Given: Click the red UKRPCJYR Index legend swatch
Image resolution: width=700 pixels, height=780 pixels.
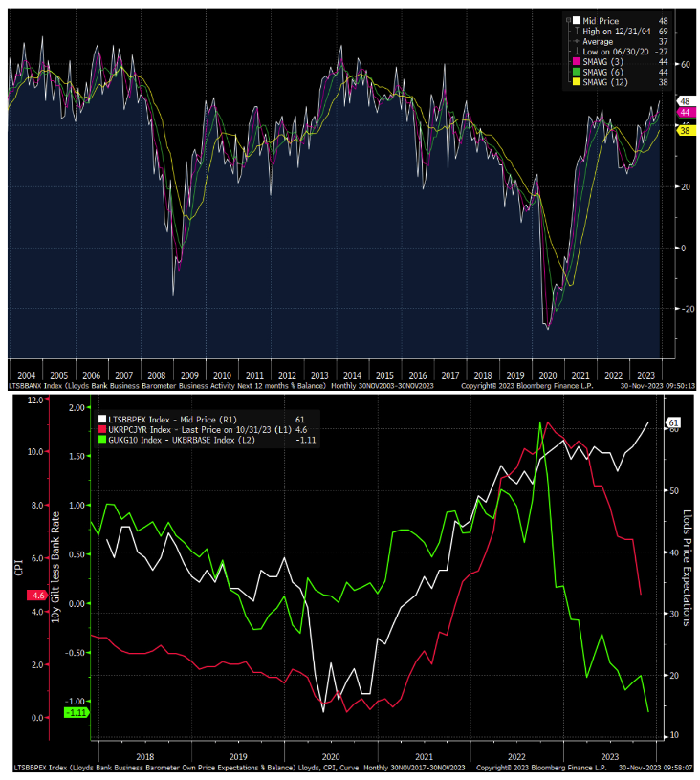Looking at the screenshot, I should tap(102, 429).
